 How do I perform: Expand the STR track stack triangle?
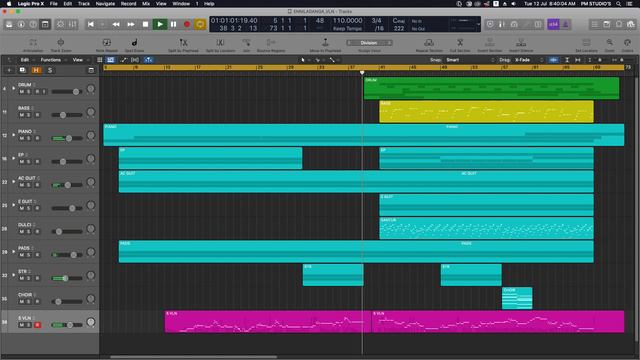coord(13,275)
